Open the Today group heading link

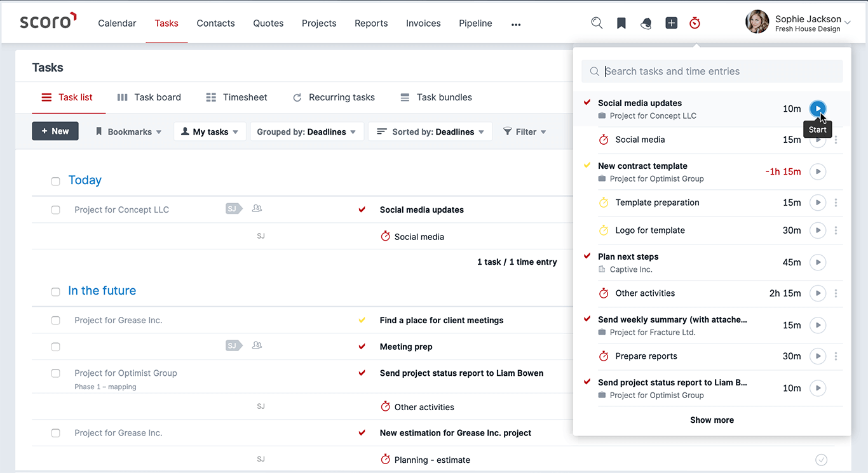[85, 180]
